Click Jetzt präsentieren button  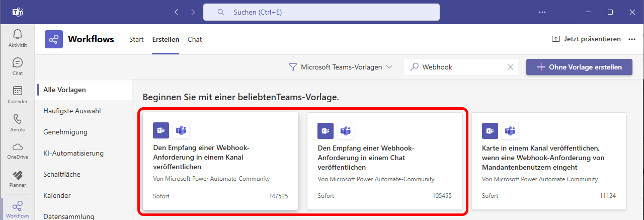[586, 39]
